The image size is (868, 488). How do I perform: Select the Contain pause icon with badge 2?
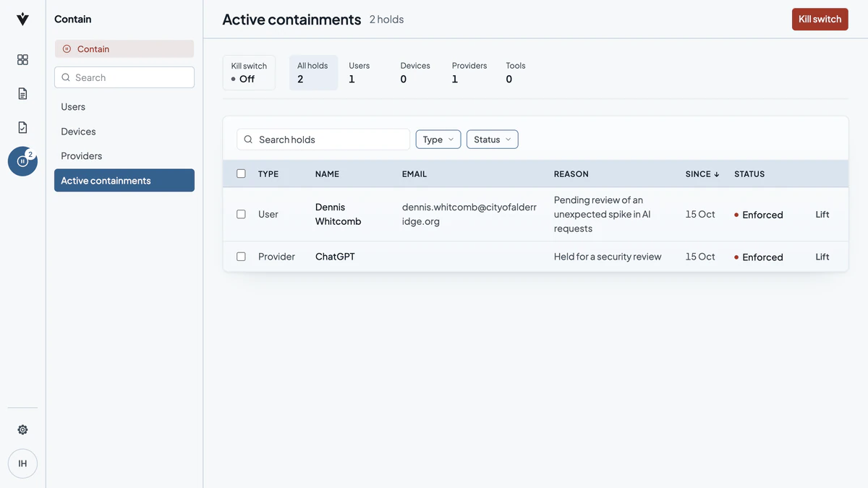click(x=22, y=161)
